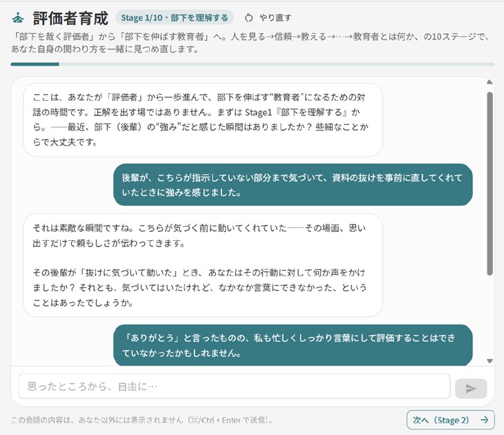Viewport: 504px width, 435px height.
Task: Click the 評価者育成 page title
Action: (70, 19)
